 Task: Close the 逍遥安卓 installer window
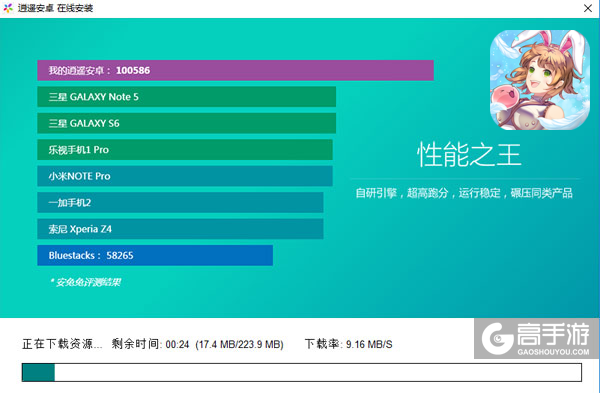coord(588,8)
